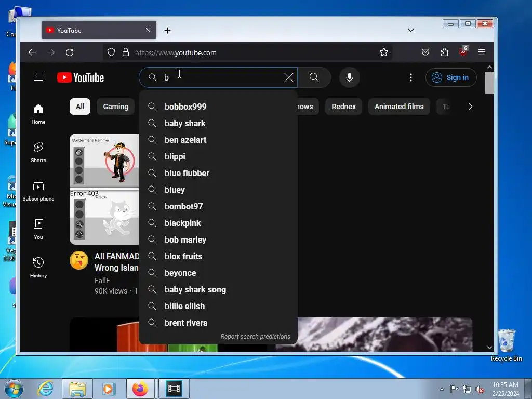Open the Windows Start menu
The height and width of the screenshot is (399, 532).
pos(14,389)
